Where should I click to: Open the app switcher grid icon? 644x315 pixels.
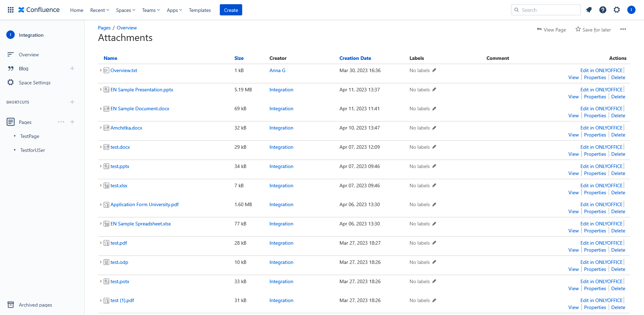(x=10, y=10)
